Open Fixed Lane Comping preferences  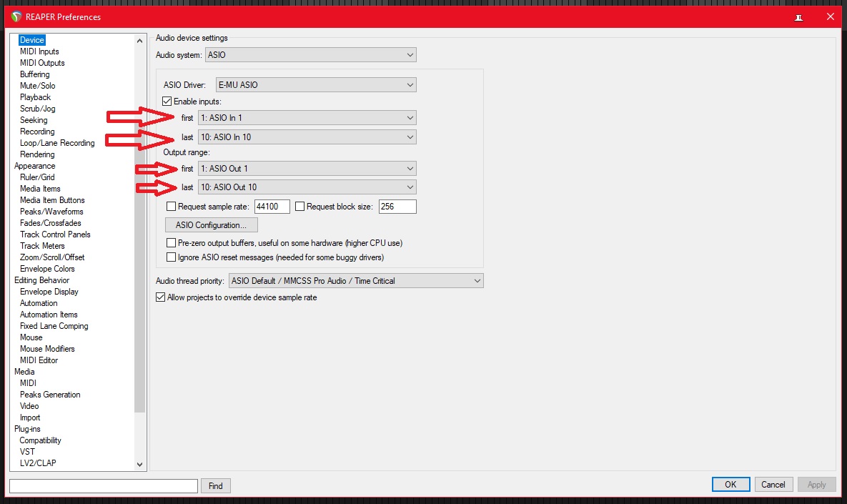point(54,326)
